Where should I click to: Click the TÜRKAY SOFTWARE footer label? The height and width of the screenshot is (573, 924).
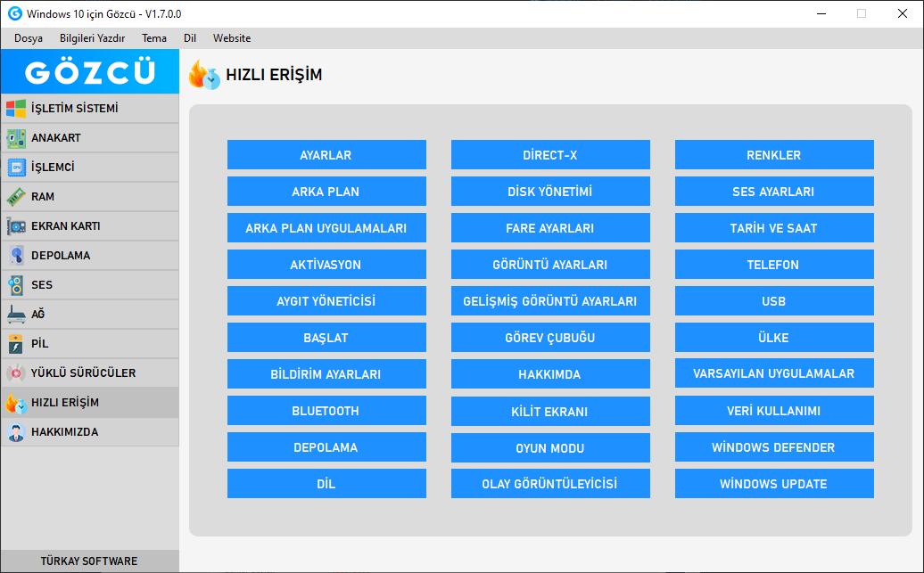click(x=89, y=561)
